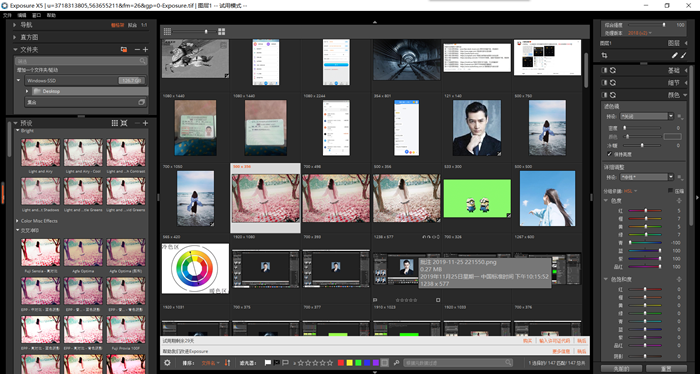Image resolution: width=700 pixels, height=374 pixels.
Task: Click the folder bookmark icon in 文件夹 header
Action: 124,50
